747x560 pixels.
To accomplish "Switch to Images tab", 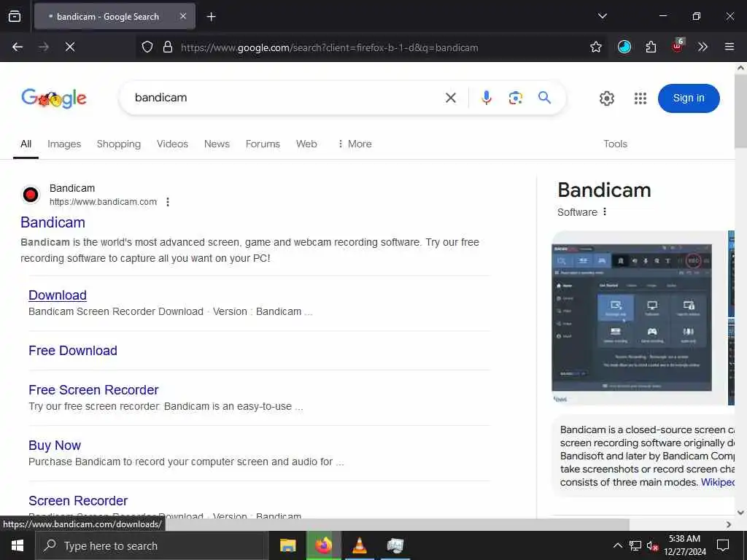I will [64, 144].
